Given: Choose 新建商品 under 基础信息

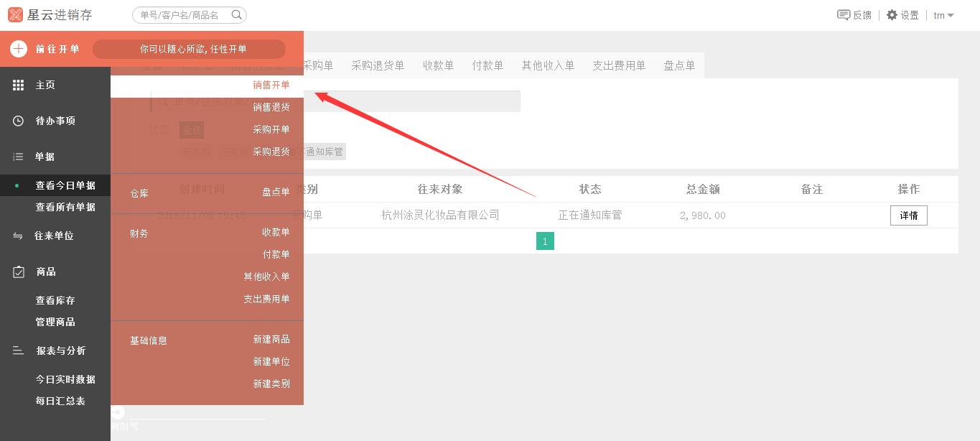Looking at the screenshot, I should (x=271, y=339).
